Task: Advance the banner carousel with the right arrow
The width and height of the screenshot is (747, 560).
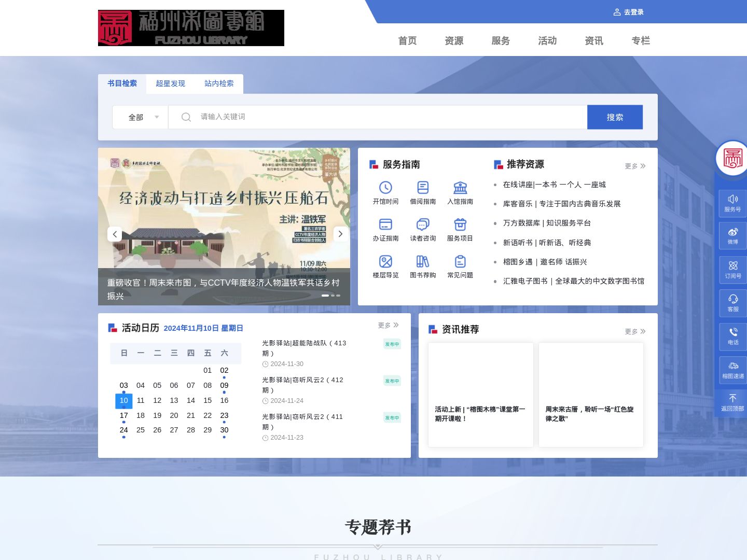Action: click(x=340, y=234)
